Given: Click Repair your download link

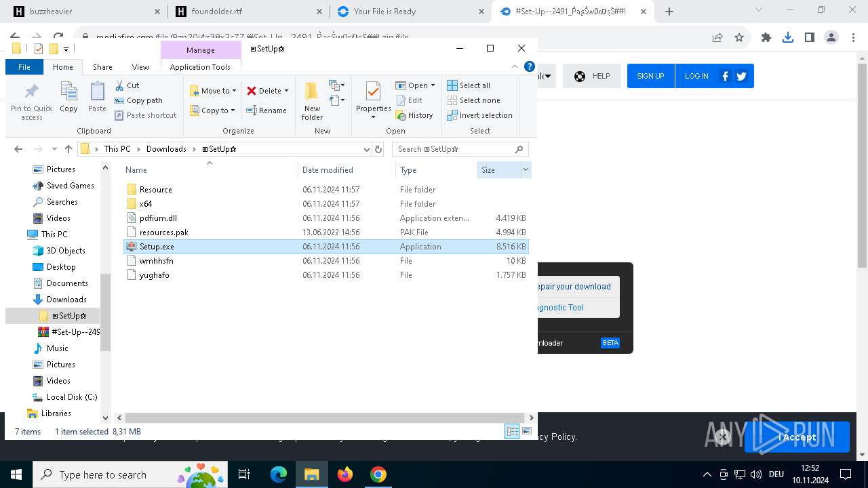Looking at the screenshot, I should [x=574, y=287].
